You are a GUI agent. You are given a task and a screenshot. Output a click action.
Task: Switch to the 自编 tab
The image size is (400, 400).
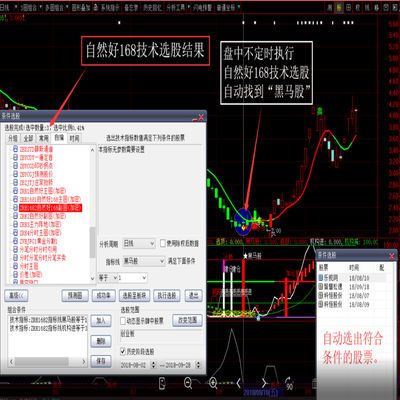(59, 138)
